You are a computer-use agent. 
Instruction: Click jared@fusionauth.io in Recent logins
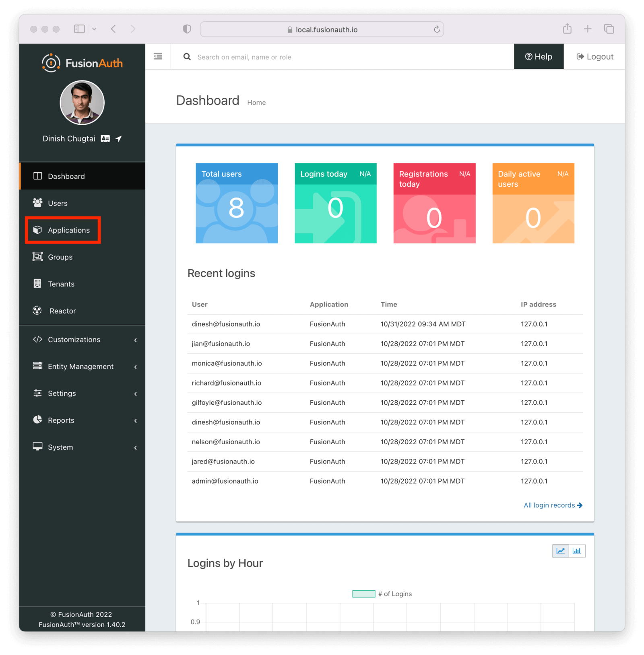(x=223, y=461)
